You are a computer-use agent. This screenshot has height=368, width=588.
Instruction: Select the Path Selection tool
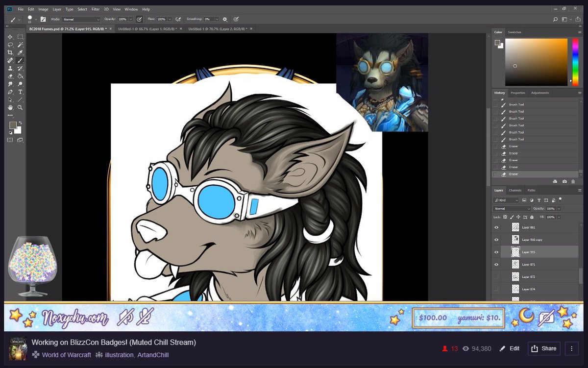(10, 99)
